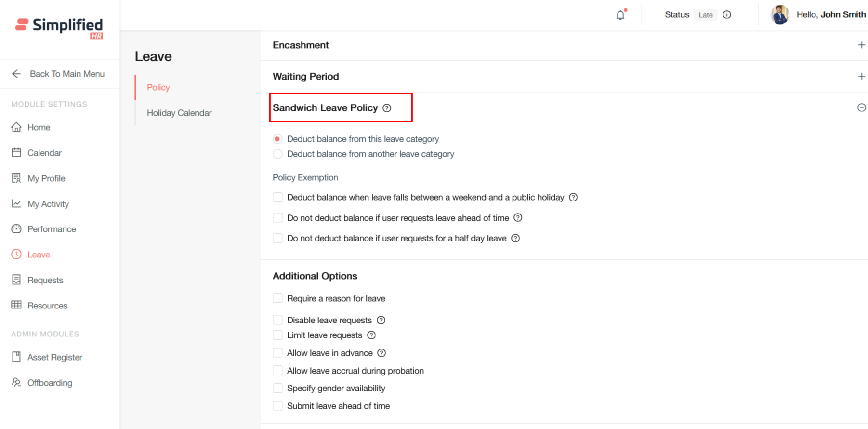868x429 pixels.
Task: Switch to the Holiday Calendar tab
Action: pos(179,113)
